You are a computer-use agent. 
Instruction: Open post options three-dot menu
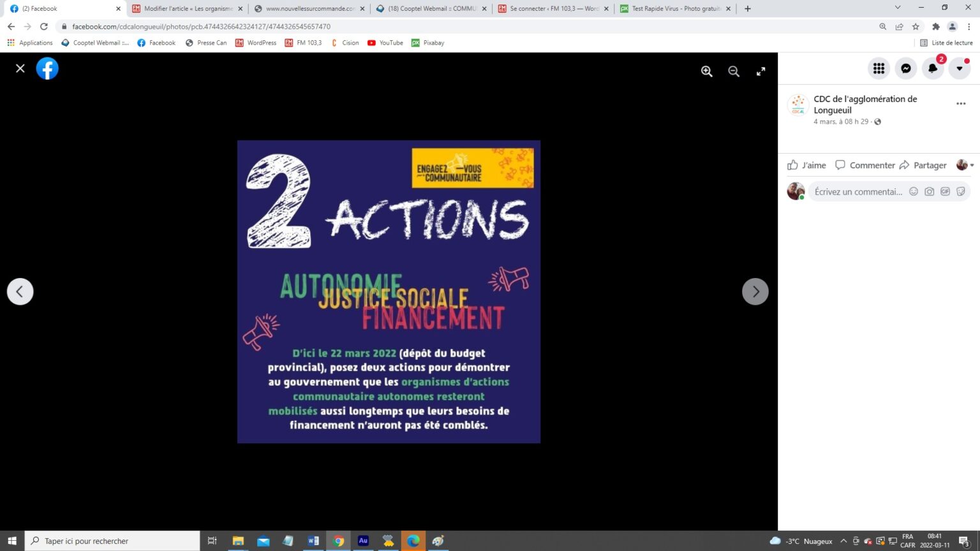[x=961, y=103]
